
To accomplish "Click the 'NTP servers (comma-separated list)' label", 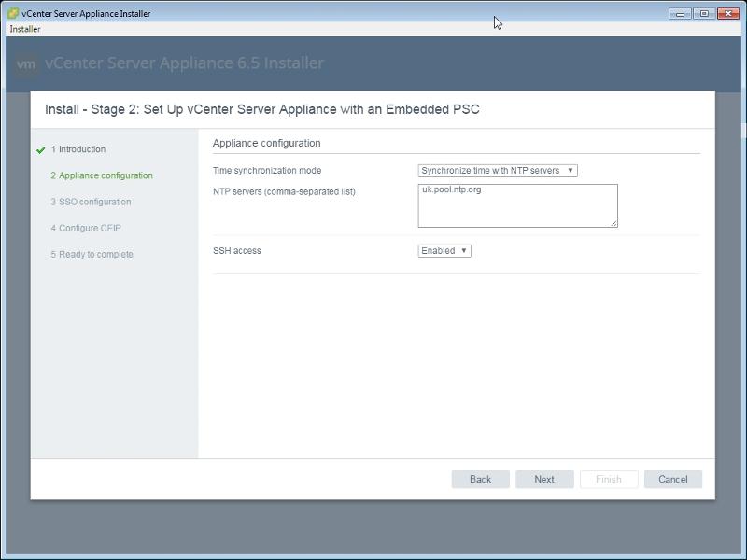I will [284, 191].
